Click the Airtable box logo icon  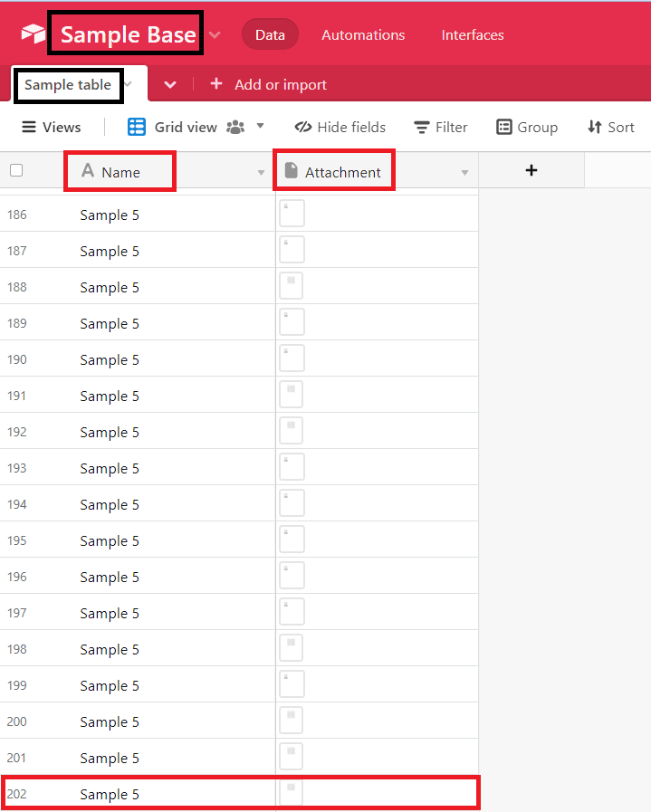pos(34,34)
